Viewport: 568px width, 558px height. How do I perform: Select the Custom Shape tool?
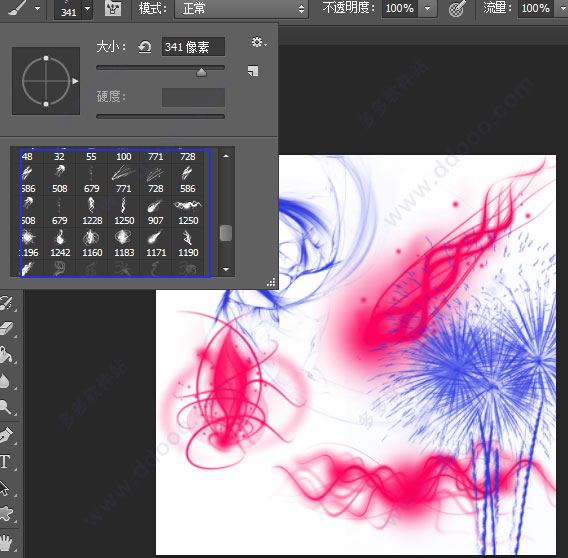tap(7, 514)
